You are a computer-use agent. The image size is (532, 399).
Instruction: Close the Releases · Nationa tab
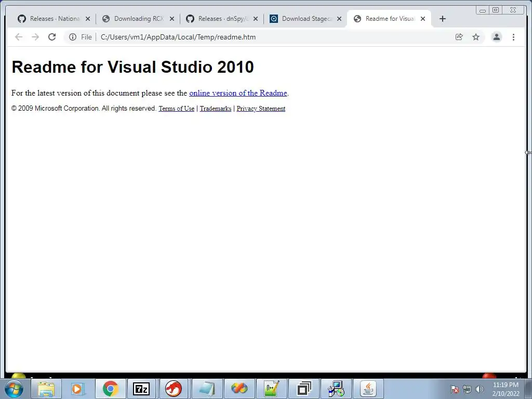pyautogui.click(x=88, y=19)
